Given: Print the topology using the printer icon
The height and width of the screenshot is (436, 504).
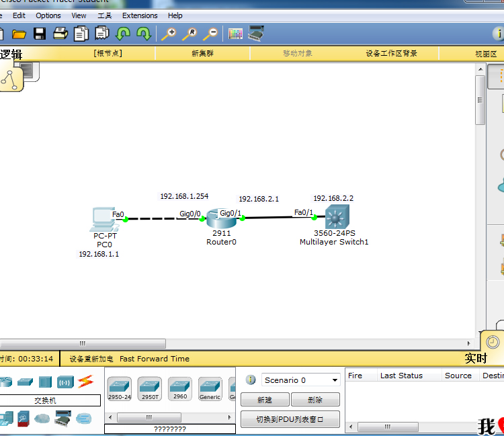Looking at the screenshot, I should pyautogui.click(x=60, y=34).
